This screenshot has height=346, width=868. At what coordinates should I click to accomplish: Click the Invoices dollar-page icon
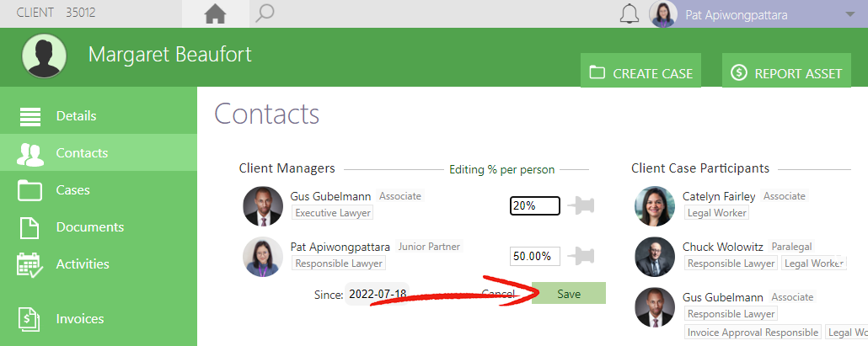click(x=29, y=319)
